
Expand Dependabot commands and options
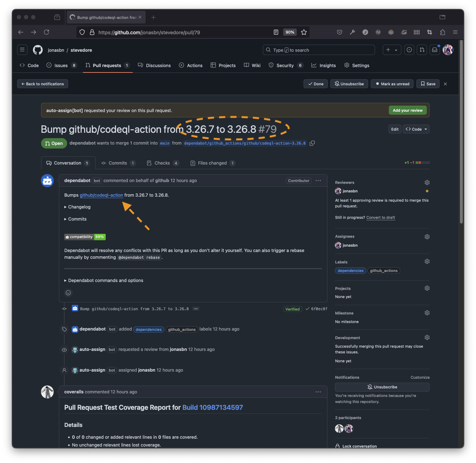(104, 281)
